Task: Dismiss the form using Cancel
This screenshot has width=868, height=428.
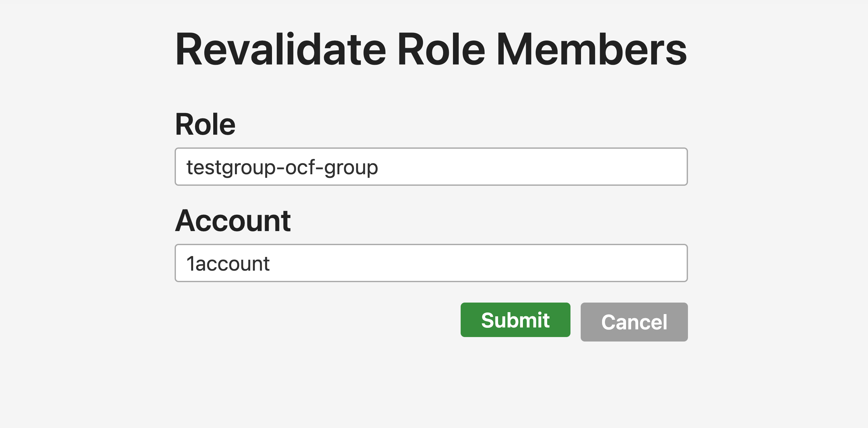Action: [x=634, y=322]
